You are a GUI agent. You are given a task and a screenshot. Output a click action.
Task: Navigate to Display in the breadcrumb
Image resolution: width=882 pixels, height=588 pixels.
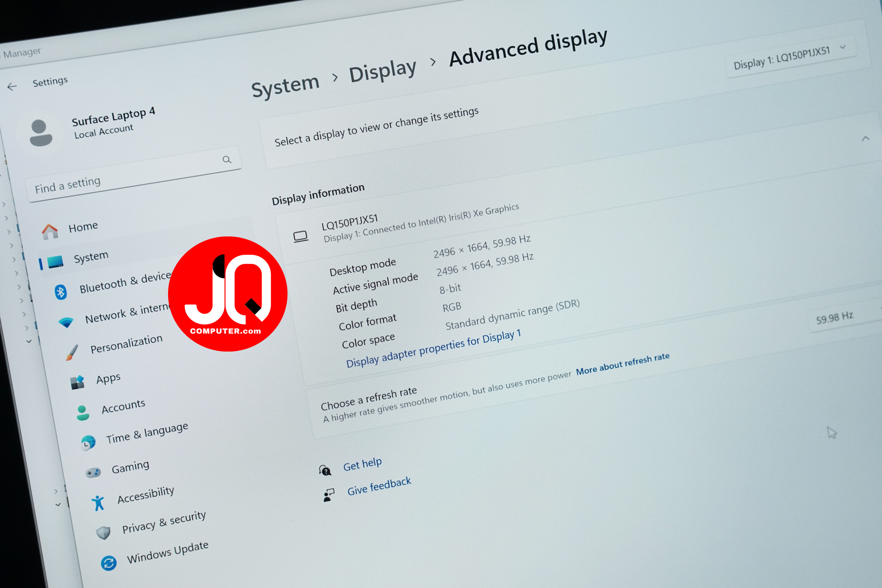pyautogui.click(x=383, y=71)
